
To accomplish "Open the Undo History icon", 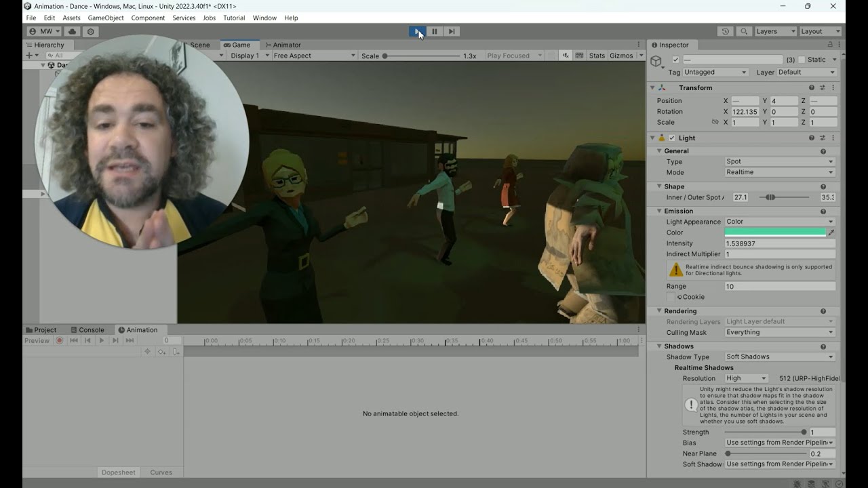I will (726, 31).
